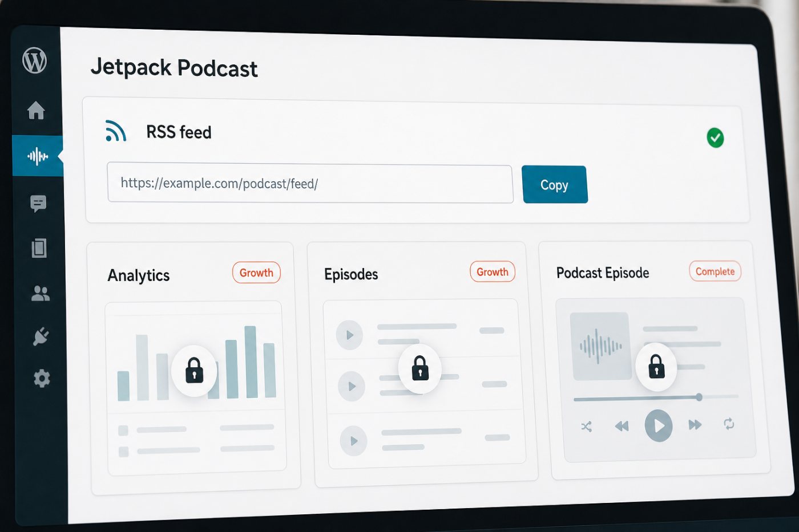Click the RSS feed URL field

[310, 184]
